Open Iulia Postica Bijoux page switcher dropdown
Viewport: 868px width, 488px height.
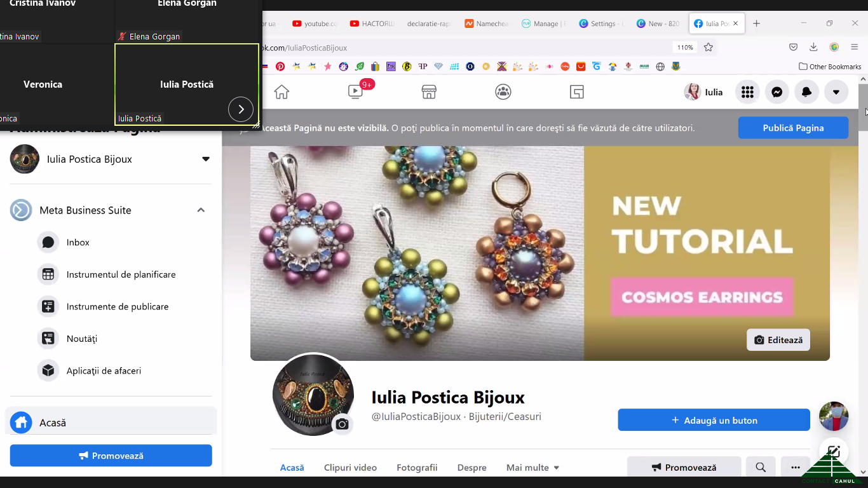(206, 159)
